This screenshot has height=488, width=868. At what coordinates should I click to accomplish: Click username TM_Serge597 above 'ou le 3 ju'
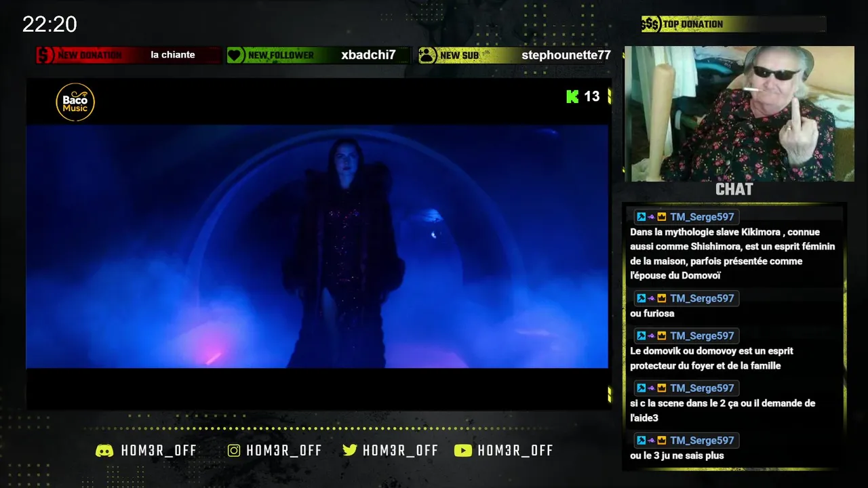[x=702, y=440]
